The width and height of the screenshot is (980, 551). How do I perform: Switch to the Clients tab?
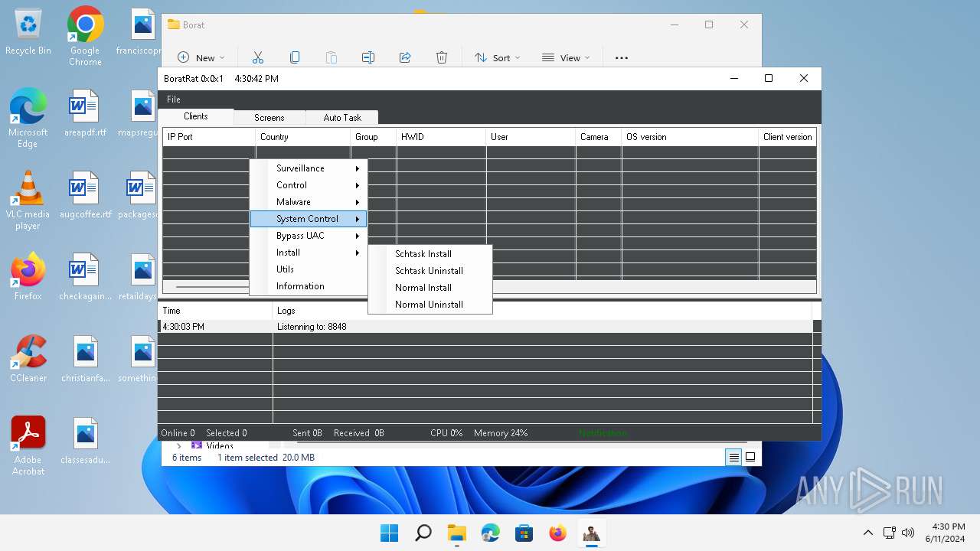point(196,116)
